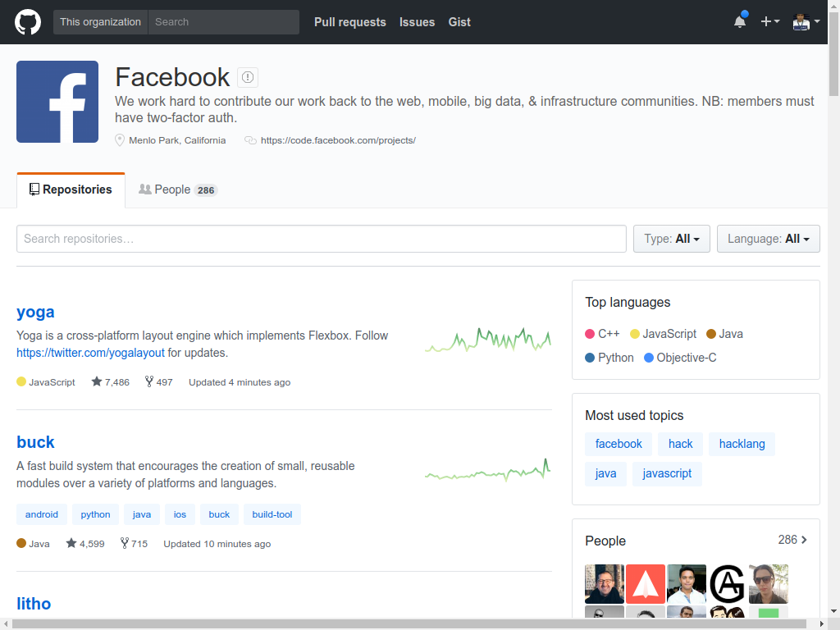Filter by Java top language

point(725,334)
